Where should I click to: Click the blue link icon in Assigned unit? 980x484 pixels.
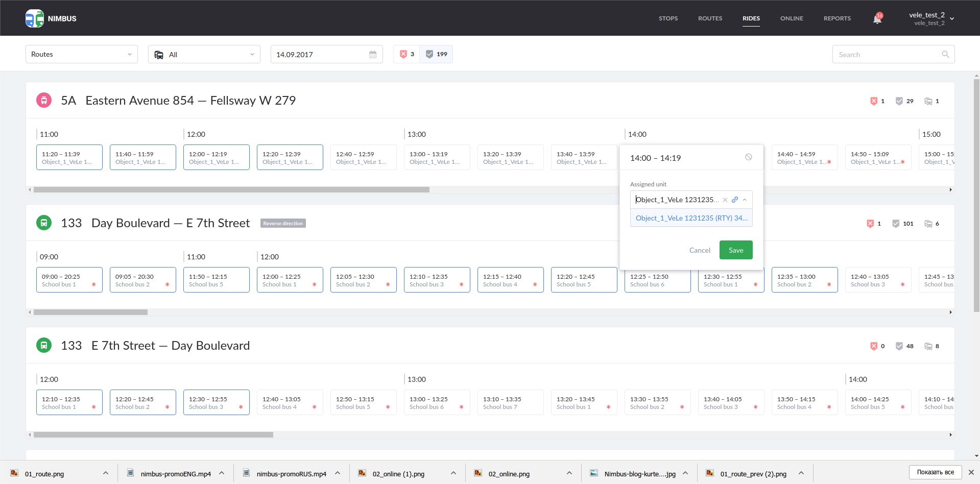click(735, 200)
